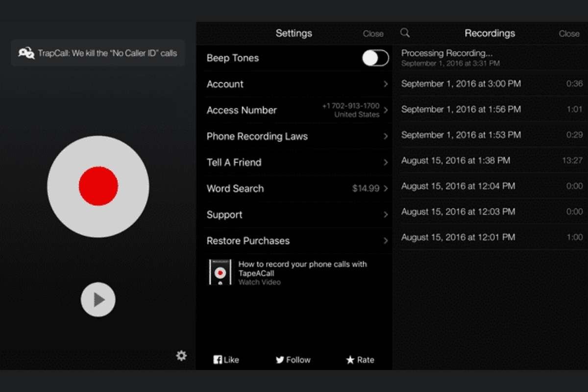Close the Recordings panel
The image size is (588, 392).
568,33
